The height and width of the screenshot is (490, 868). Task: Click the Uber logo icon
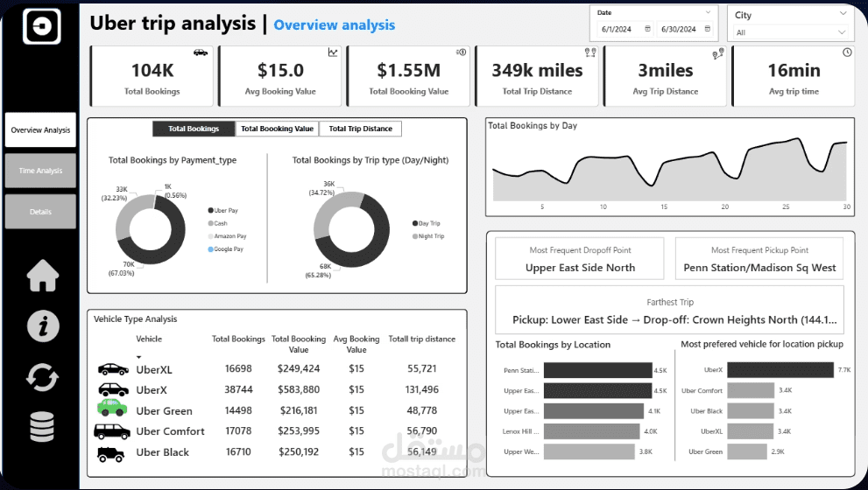click(41, 26)
